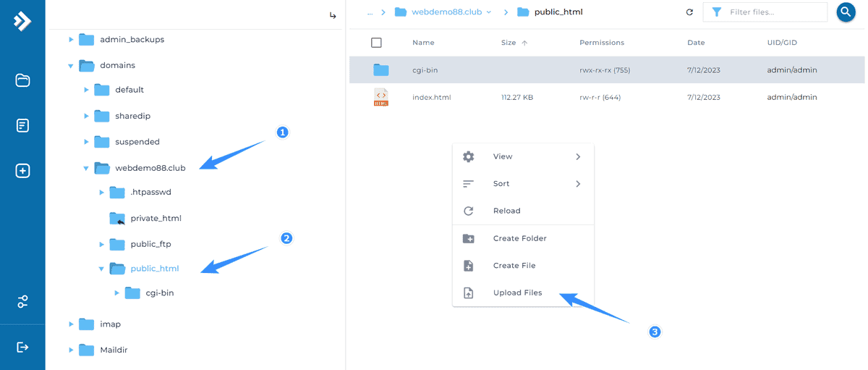Choose Create File from context menu

pos(523,266)
